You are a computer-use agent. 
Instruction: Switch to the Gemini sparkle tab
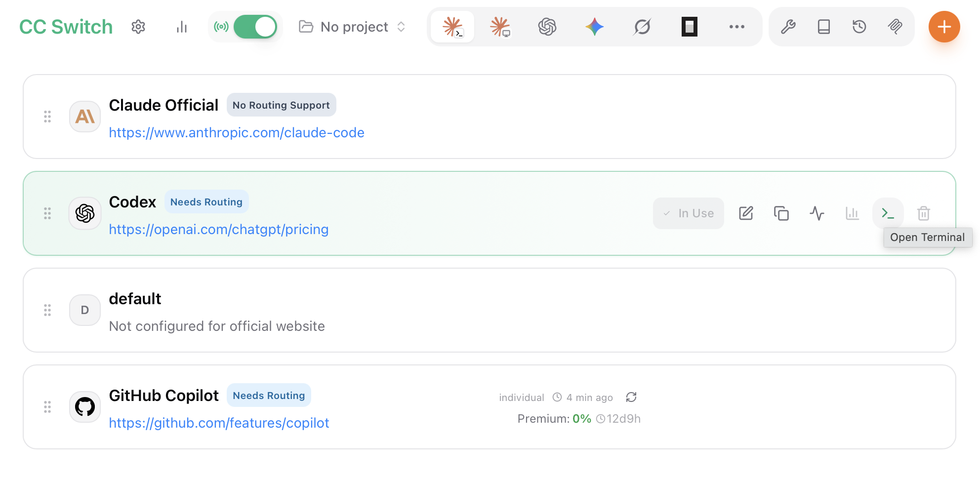tap(595, 27)
